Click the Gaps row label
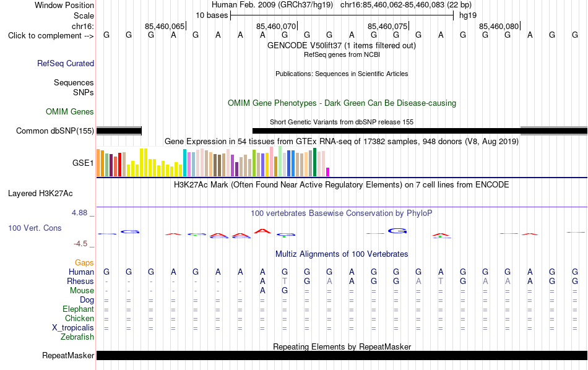Screen dimensions: 588x370 click(x=84, y=263)
